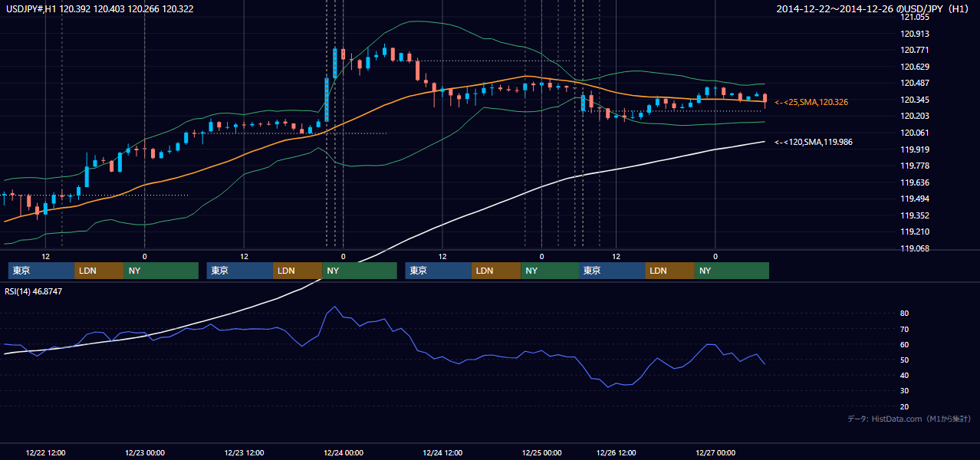Click price axis value 119.636
The width and height of the screenshot is (980, 460).
point(916,182)
